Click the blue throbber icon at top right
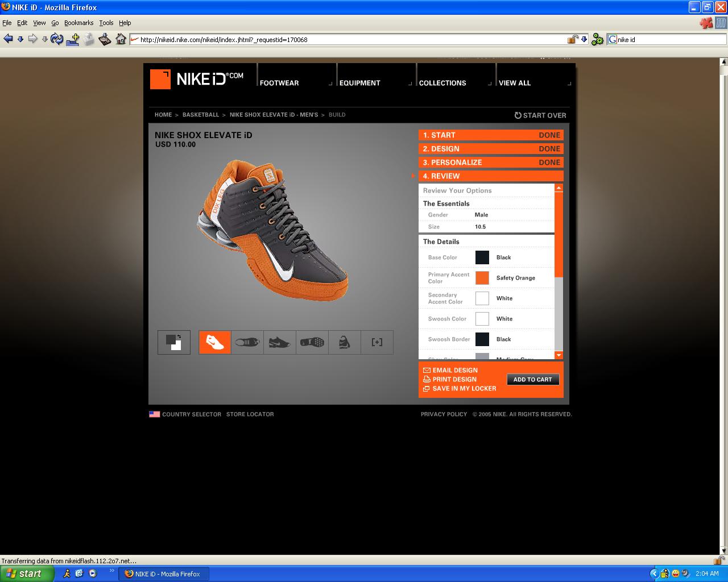Viewport: 728px width, 582px height. coord(721,23)
